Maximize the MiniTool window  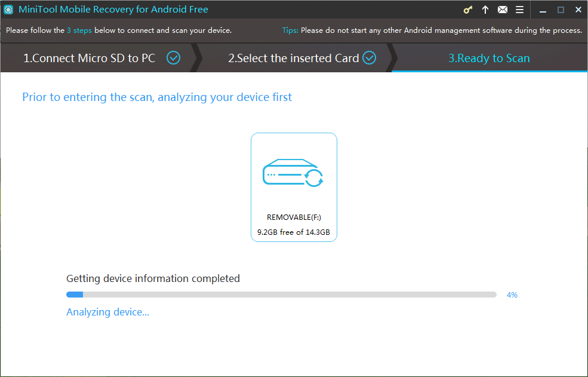pos(561,10)
